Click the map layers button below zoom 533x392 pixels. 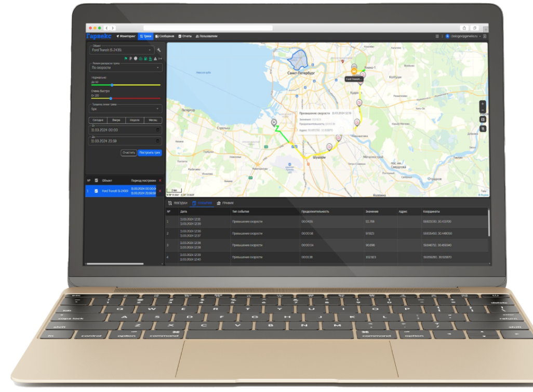[x=483, y=119]
